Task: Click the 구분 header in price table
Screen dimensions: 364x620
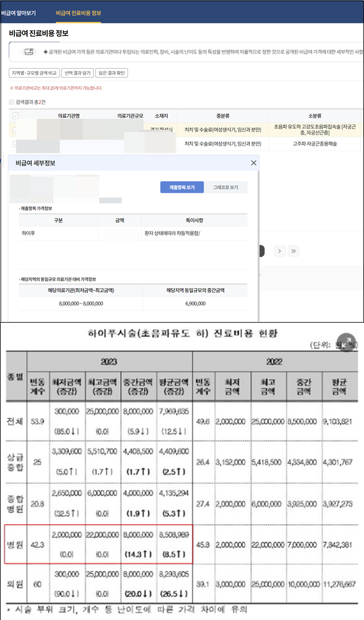Action: (x=58, y=220)
